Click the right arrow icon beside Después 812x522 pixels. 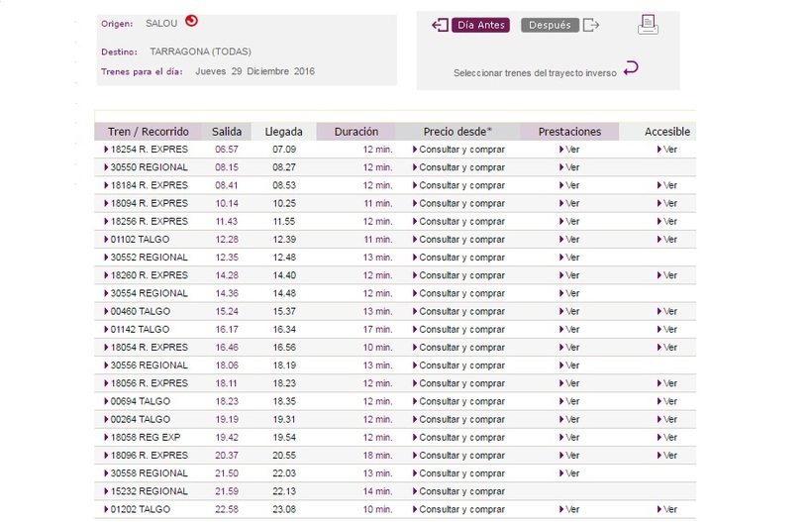pos(591,25)
